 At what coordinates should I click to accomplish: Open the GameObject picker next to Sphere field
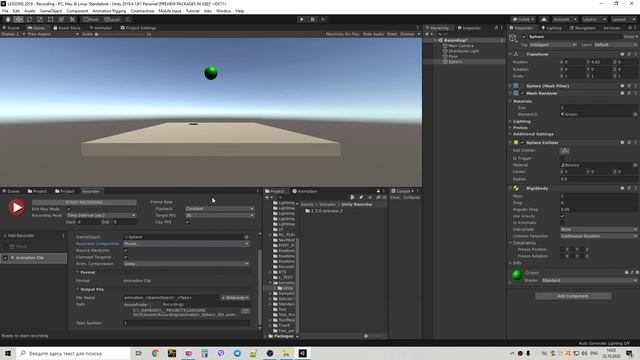pos(247,237)
